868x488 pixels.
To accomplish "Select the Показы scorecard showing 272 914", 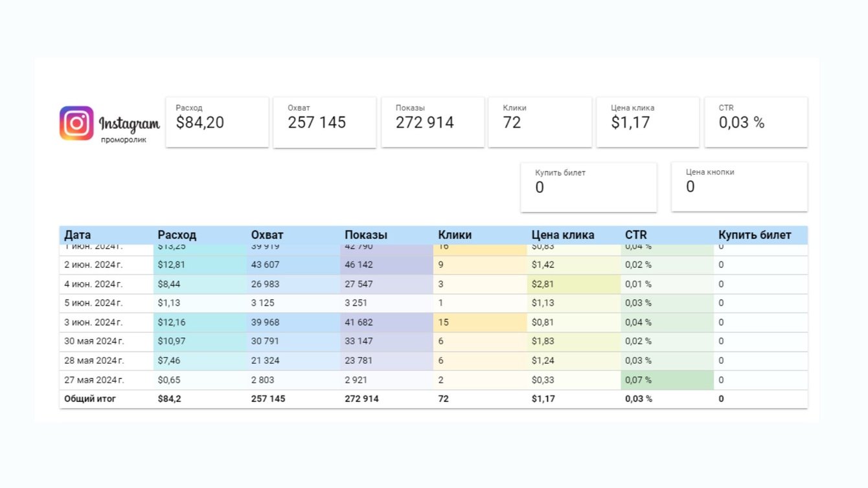I will pos(433,122).
